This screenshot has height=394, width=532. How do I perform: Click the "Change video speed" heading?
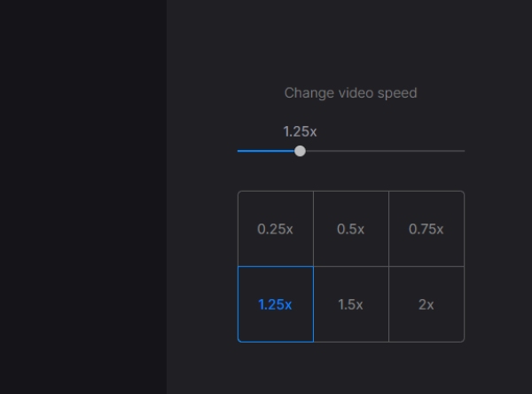pyautogui.click(x=350, y=92)
